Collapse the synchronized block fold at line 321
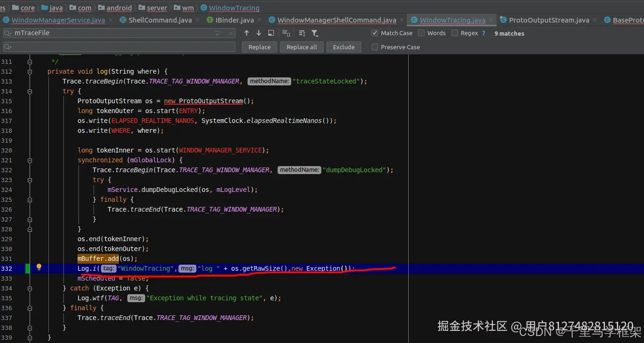The width and height of the screenshot is (644, 343). click(30, 160)
